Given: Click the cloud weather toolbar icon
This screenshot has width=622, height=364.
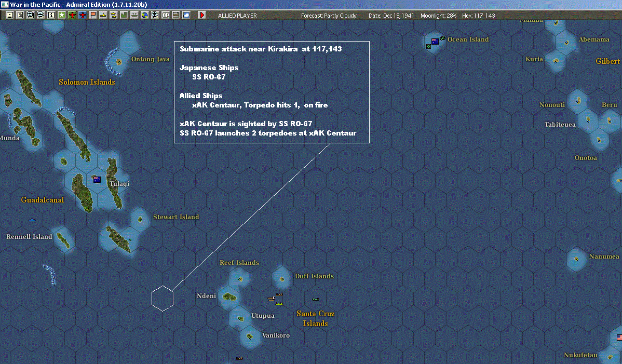Looking at the screenshot, I should (x=186, y=15).
